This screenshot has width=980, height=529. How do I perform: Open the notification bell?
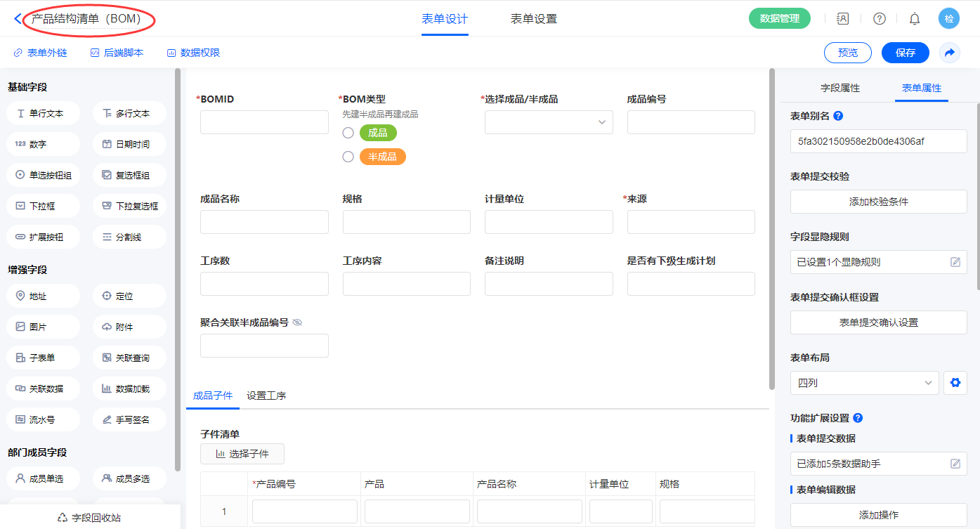[914, 19]
